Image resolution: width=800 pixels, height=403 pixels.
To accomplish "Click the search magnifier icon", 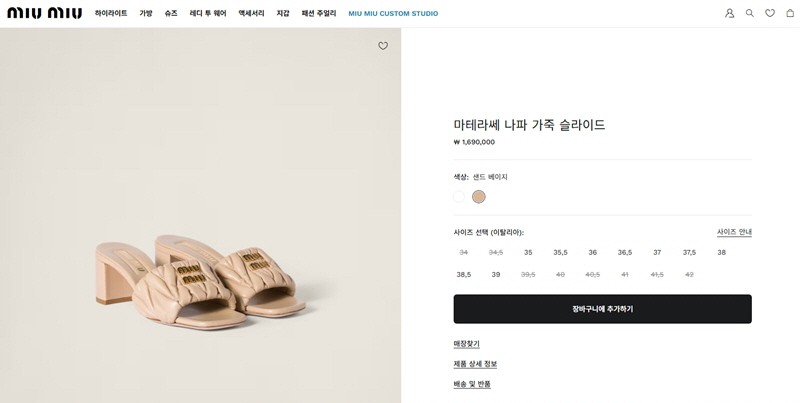I will point(749,13).
